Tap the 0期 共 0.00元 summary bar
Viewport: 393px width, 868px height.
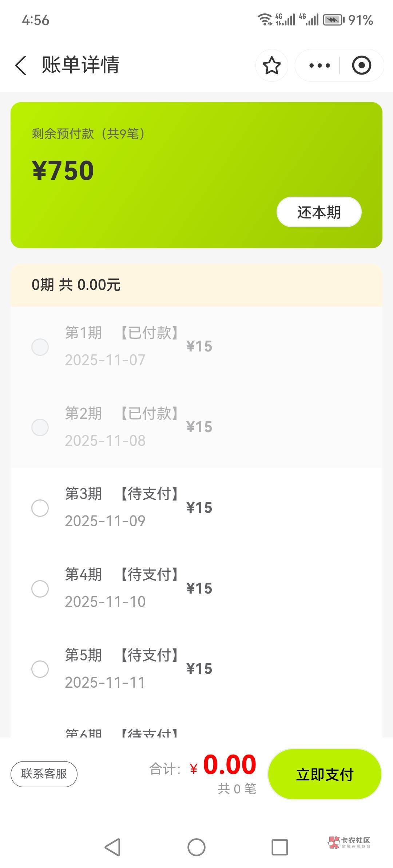(196, 285)
